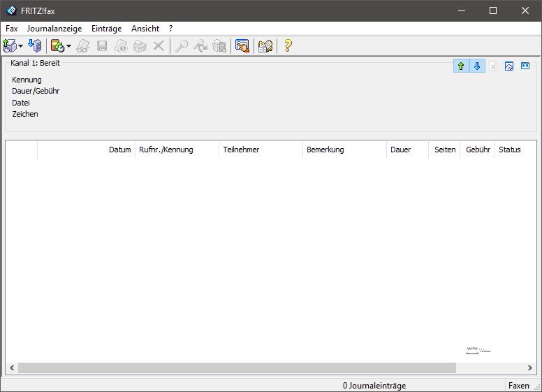Click the horizontal scrollbar thumb in the journal
Viewport: 542px width, 392px height.
click(x=236, y=368)
